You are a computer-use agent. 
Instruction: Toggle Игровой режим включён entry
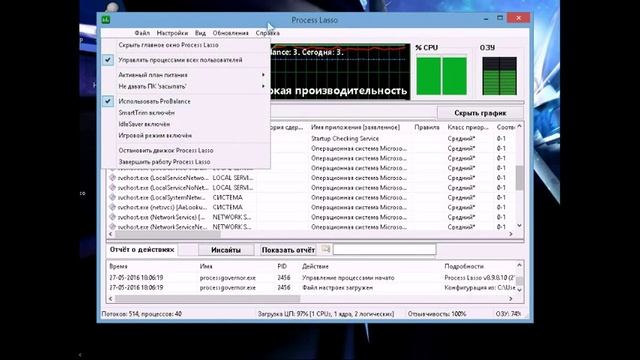tap(186, 136)
